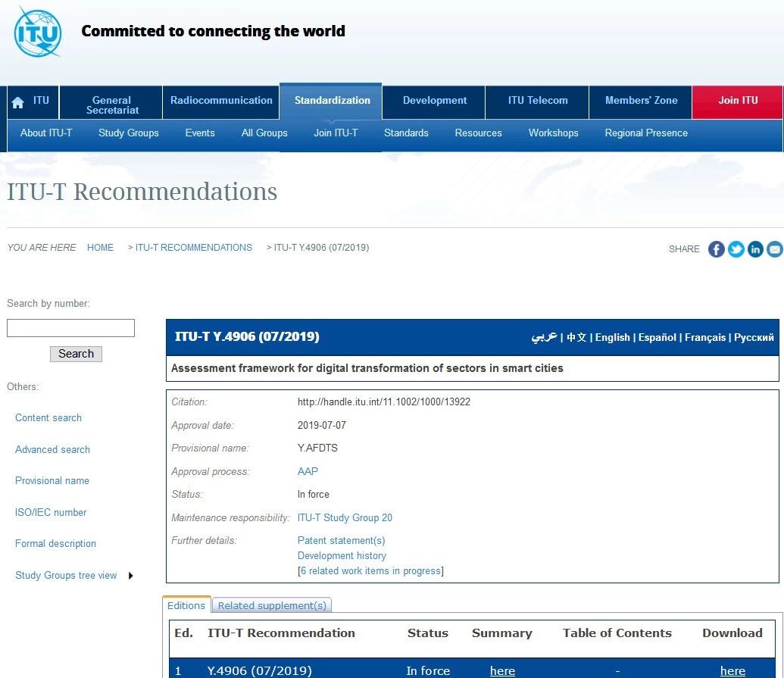
Task: Switch language to Русский
Action: point(754,338)
